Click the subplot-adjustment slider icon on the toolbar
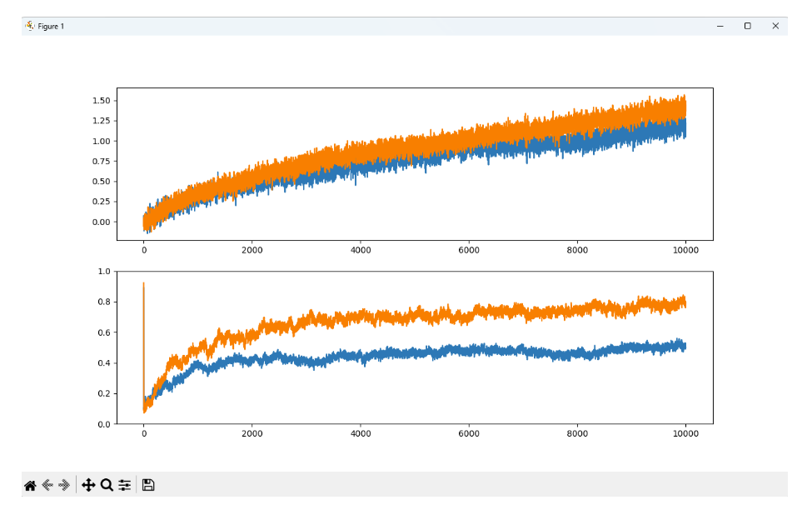 (x=124, y=483)
